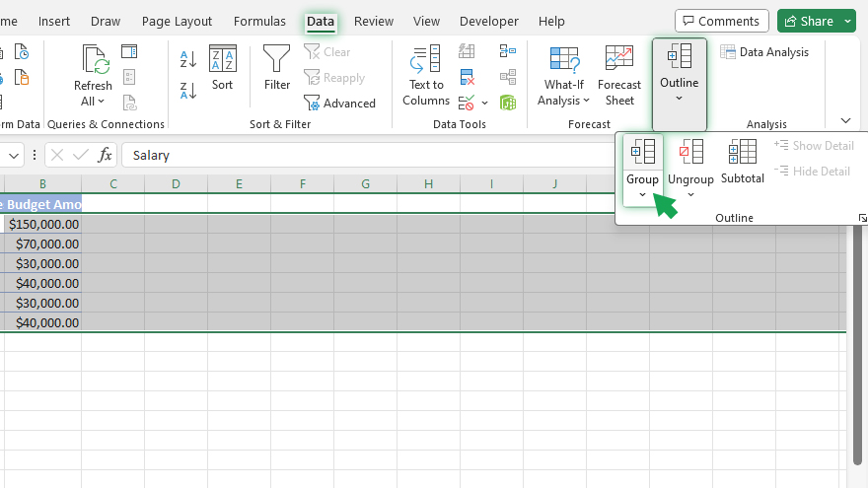Open the Outline dialog launcher
The height and width of the screenshot is (488, 868).
coord(862,218)
